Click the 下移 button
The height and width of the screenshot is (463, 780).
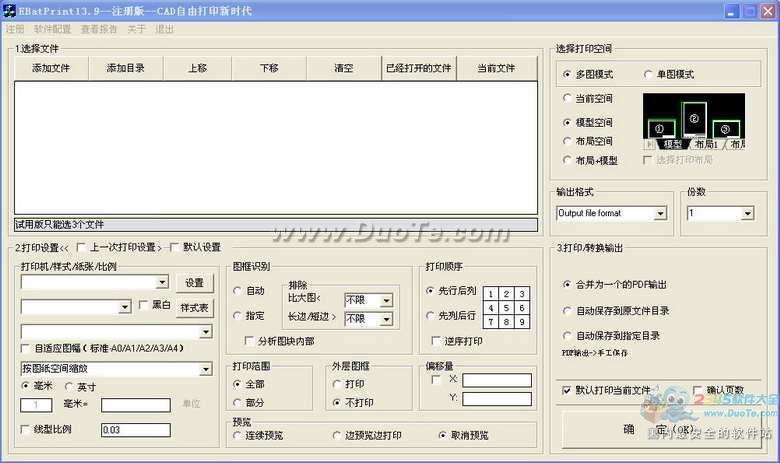click(269, 68)
